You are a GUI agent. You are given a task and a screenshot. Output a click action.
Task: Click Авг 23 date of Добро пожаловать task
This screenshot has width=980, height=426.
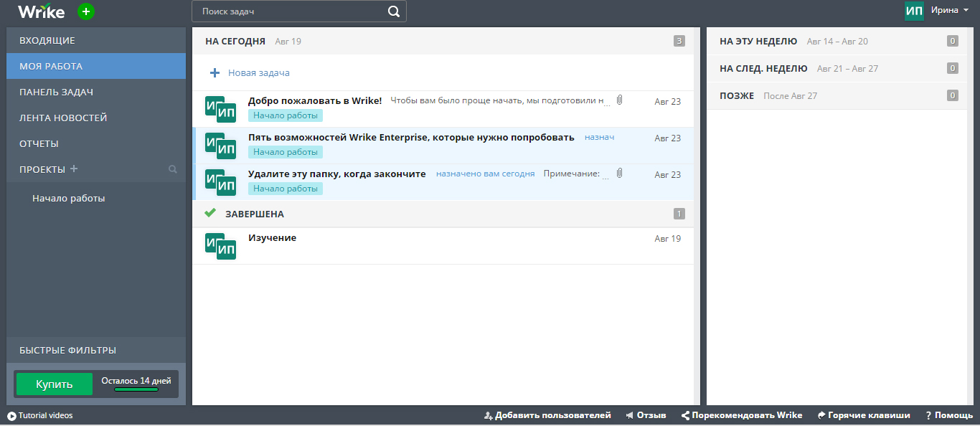667,101
